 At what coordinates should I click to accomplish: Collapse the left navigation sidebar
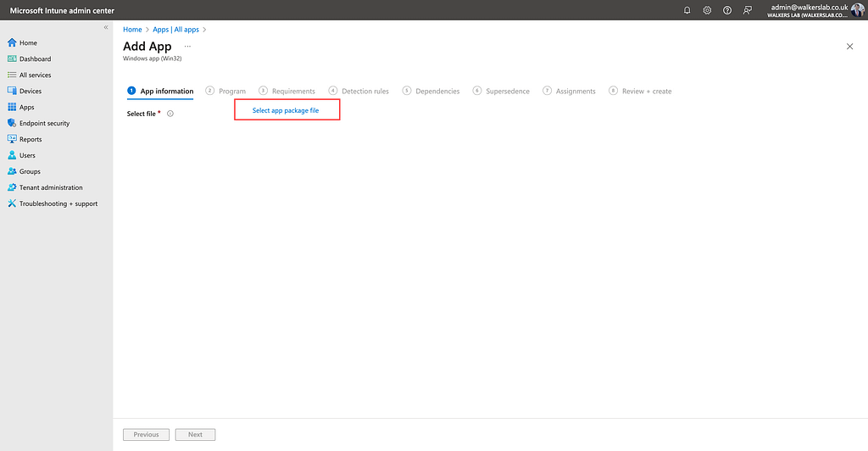click(x=106, y=28)
